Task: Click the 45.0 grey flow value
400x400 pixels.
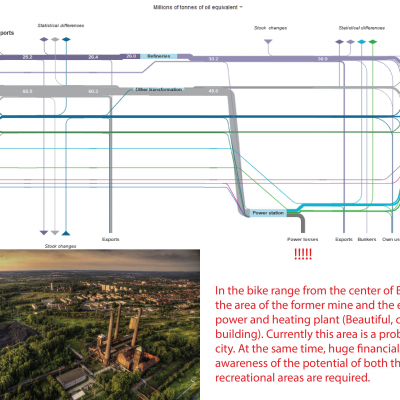Action: click(213, 91)
